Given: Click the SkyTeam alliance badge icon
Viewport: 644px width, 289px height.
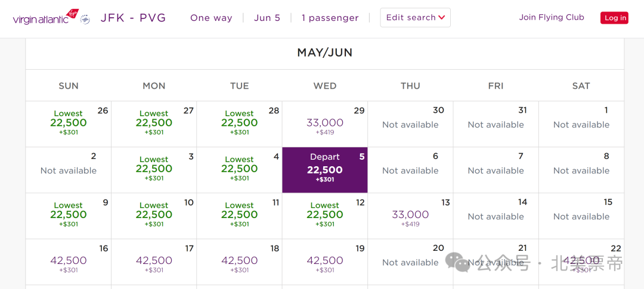Looking at the screenshot, I should coord(85,19).
